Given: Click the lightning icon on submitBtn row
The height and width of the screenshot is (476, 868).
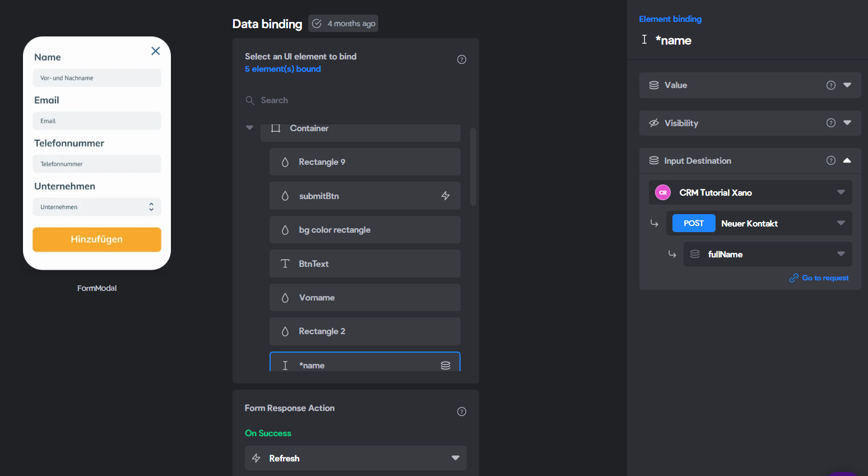Looking at the screenshot, I should pos(445,196).
